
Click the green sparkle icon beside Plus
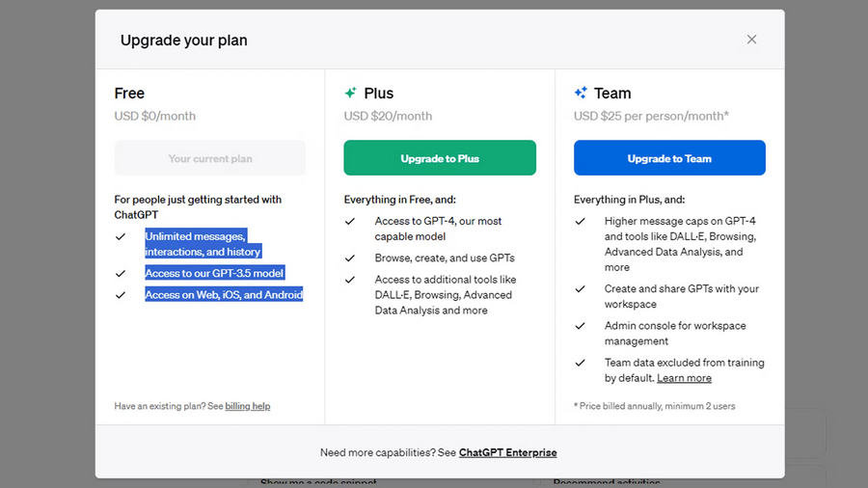point(350,93)
